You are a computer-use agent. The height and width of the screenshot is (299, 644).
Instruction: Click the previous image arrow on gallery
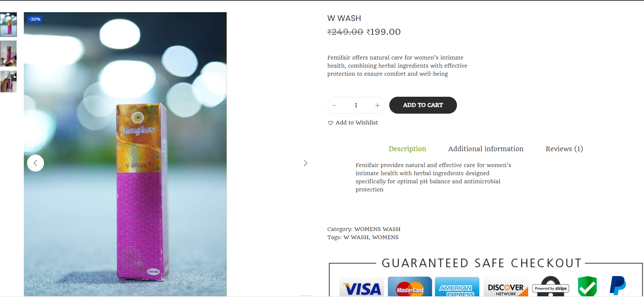[x=36, y=163]
